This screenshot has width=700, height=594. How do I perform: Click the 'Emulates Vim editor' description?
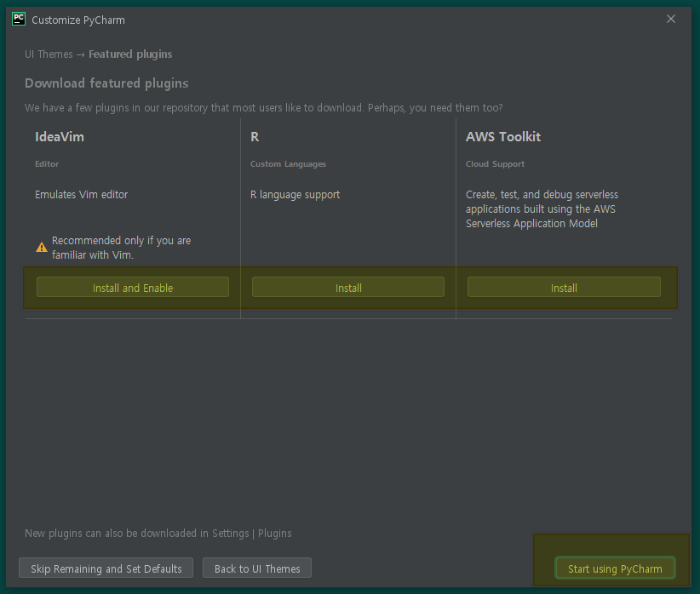pyautogui.click(x=81, y=195)
